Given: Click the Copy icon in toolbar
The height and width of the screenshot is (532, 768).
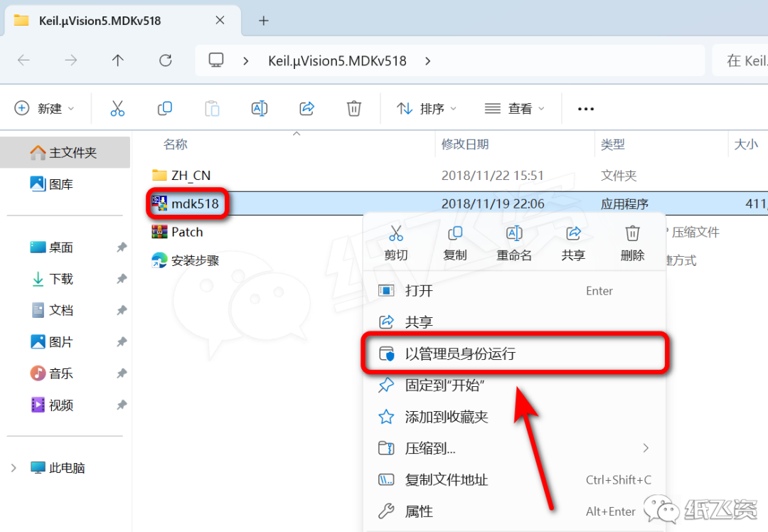Looking at the screenshot, I should (x=164, y=108).
